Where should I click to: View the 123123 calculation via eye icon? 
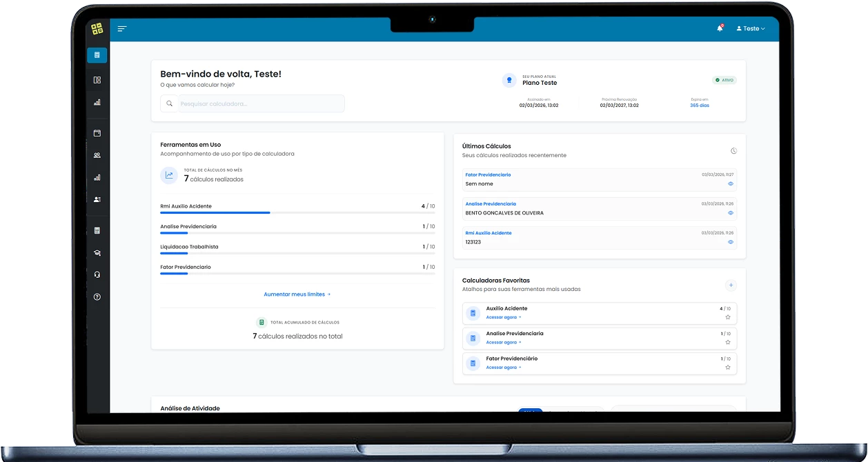[731, 242]
